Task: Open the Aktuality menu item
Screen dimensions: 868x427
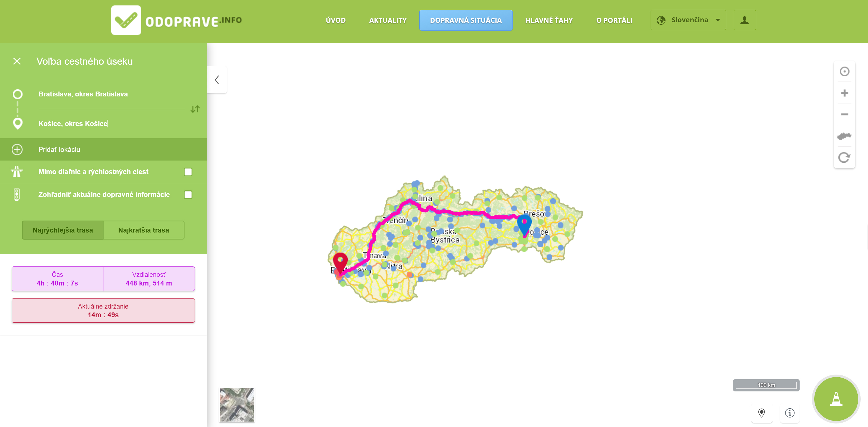Action: click(x=388, y=20)
